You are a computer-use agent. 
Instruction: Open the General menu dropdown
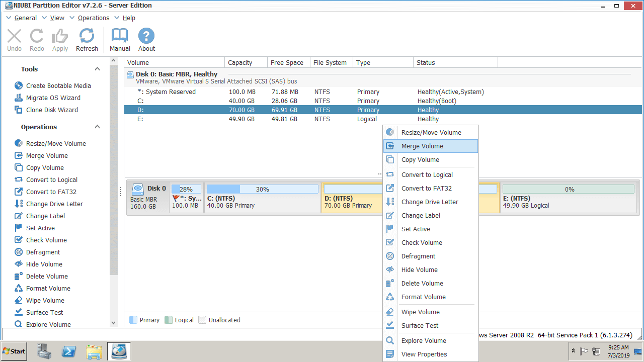click(x=25, y=18)
